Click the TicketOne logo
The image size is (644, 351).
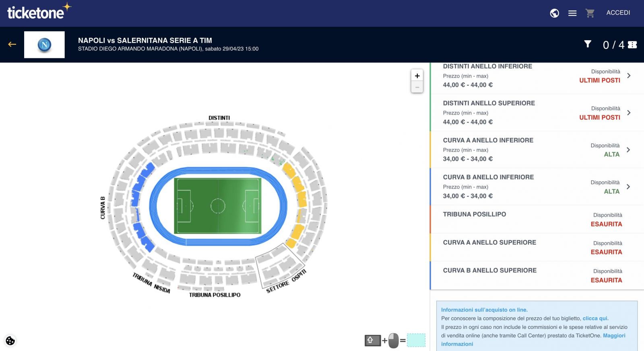tap(39, 12)
